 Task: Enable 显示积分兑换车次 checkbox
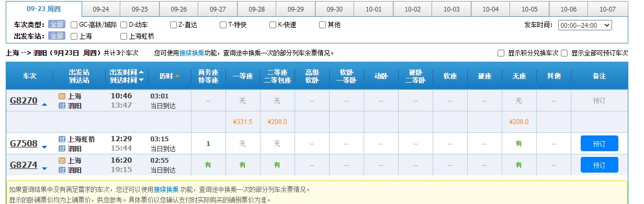coord(501,53)
